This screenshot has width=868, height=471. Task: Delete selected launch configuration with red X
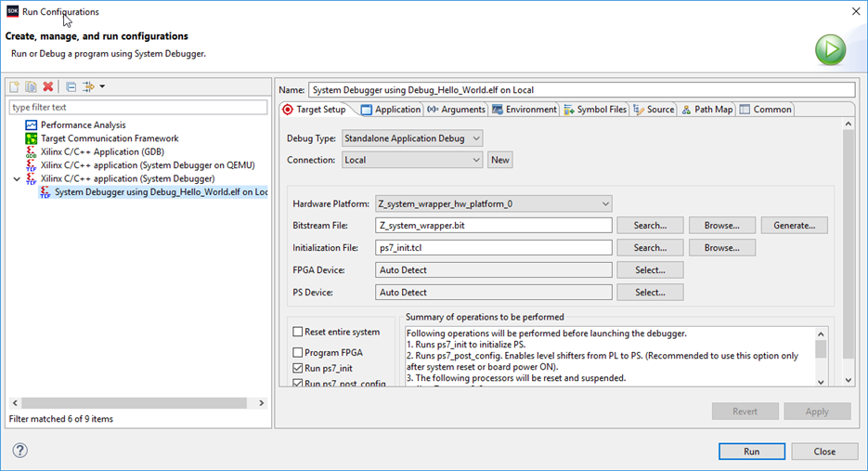pos(48,86)
